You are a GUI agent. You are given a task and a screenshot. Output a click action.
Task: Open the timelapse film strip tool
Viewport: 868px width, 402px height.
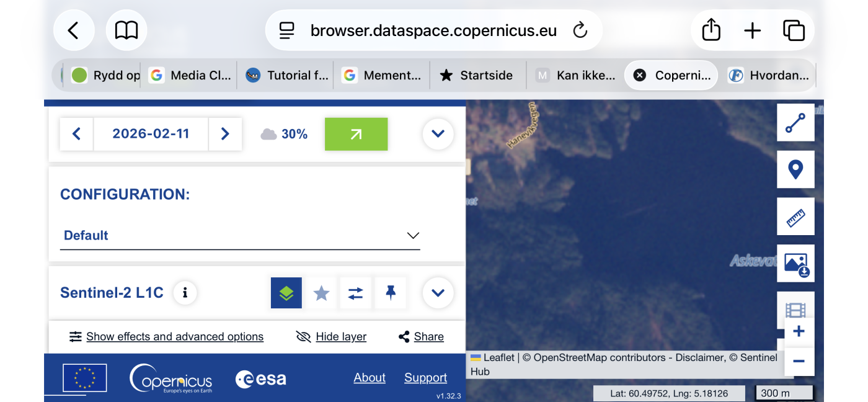coord(795,308)
